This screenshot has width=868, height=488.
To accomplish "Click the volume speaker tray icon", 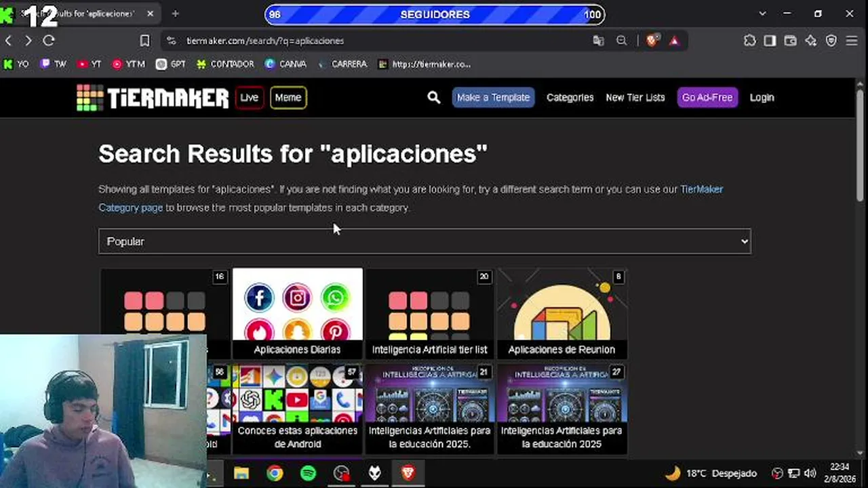I will pos(810,473).
